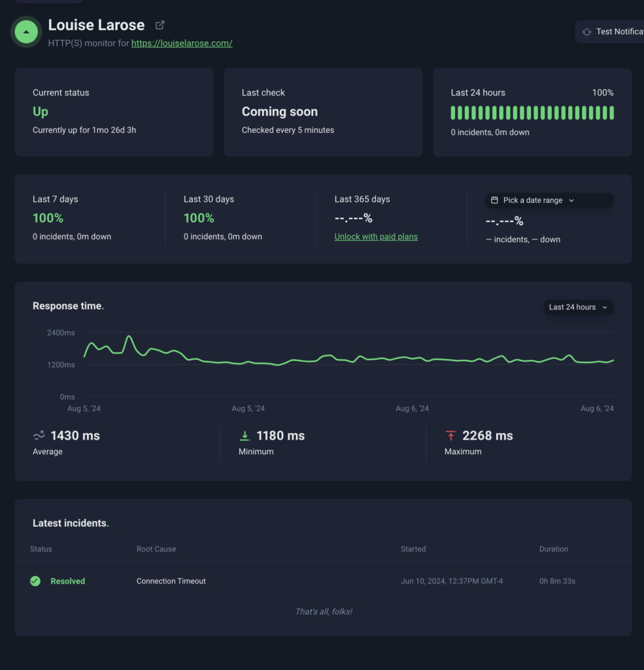Click the red maximum upload arrow icon

click(x=450, y=436)
